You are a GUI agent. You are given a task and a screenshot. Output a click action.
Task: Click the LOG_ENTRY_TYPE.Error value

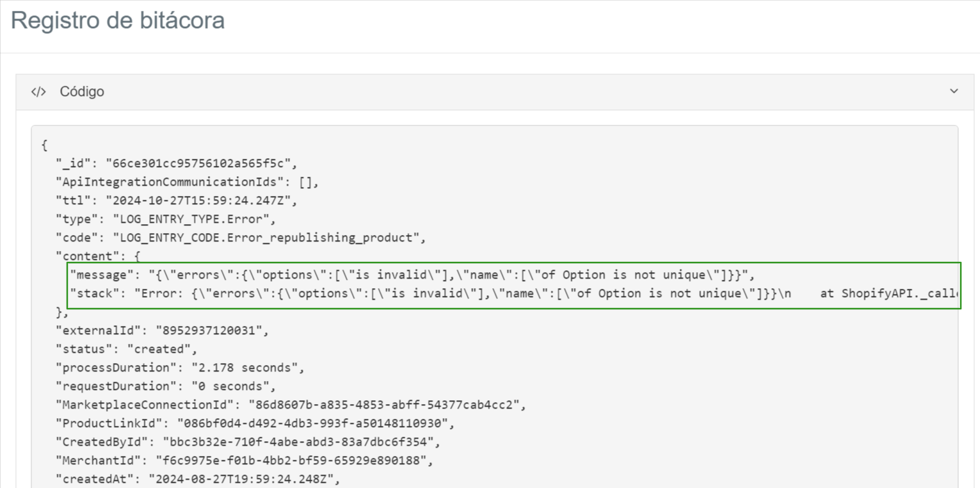[192, 219]
